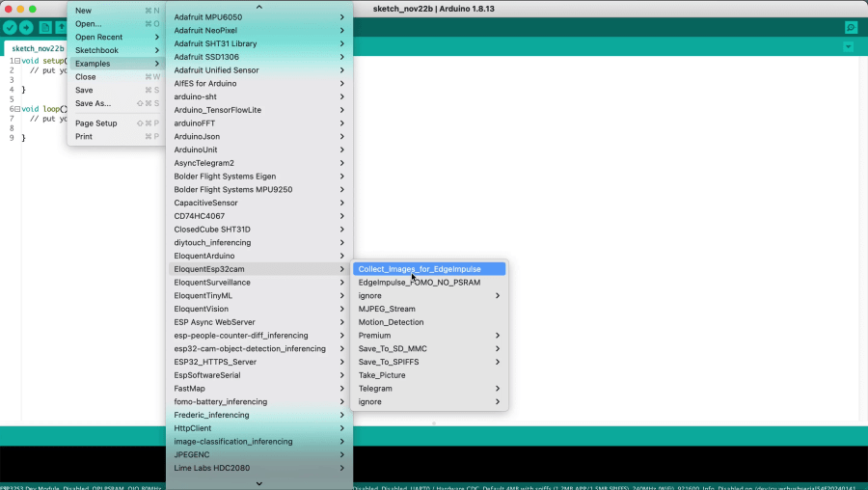The width and height of the screenshot is (868, 490).
Task: Open ESP Async WebServer examples
Action: (259, 323)
